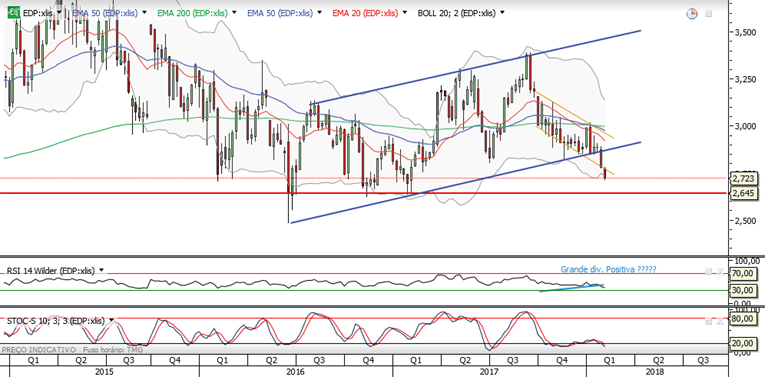Image resolution: width=765 pixels, height=377 pixels.
Task: Click the green Eq instrument icon
Action: (x=15, y=13)
